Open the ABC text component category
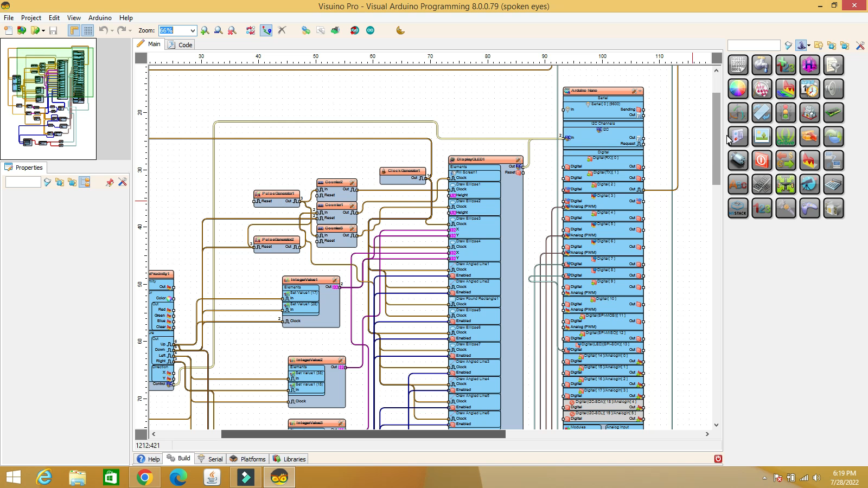 pos(738,184)
